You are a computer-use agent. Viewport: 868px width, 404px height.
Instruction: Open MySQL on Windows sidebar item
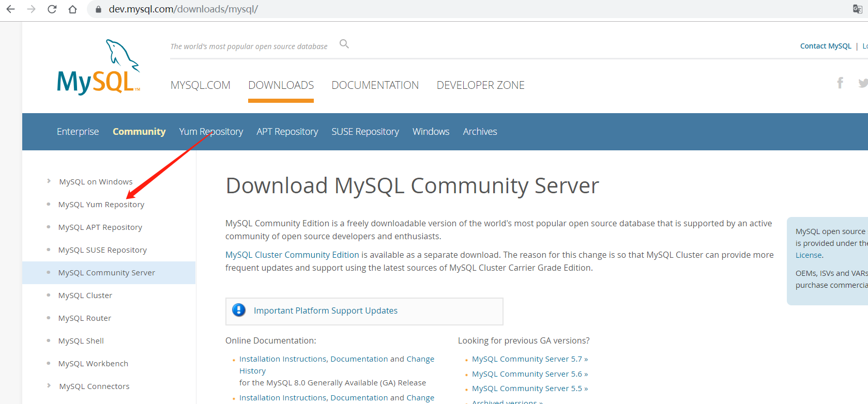coord(96,182)
